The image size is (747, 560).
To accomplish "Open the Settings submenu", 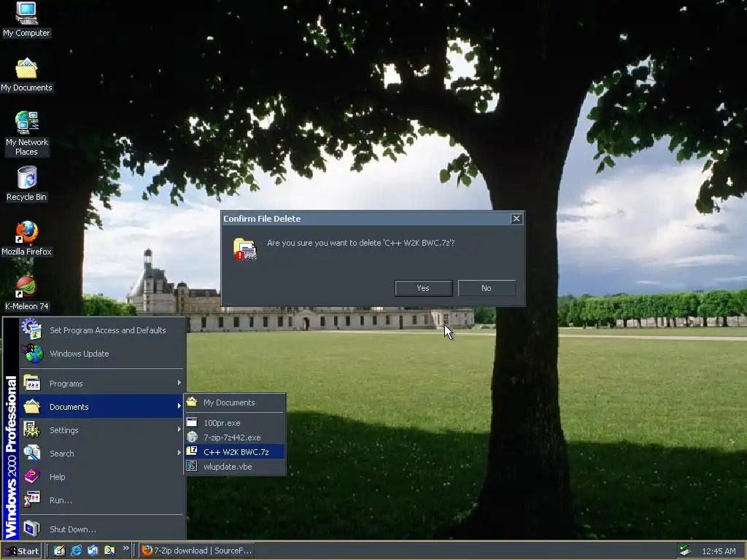I will coord(101,430).
